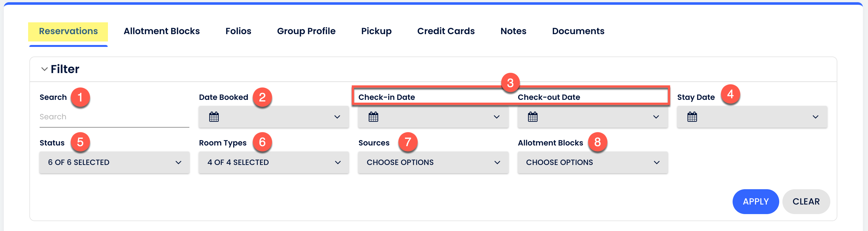Click the CLEAR button
Image resolution: width=868 pixels, height=231 pixels.
pyautogui.click(x=806, y=201)
